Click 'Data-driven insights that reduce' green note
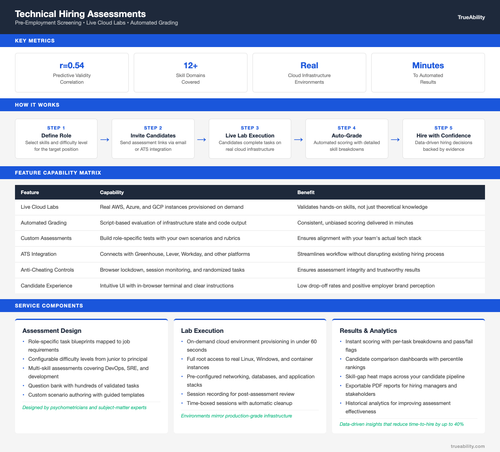The height and width of the screenshot is (452, 500). (x=402, y=424)
